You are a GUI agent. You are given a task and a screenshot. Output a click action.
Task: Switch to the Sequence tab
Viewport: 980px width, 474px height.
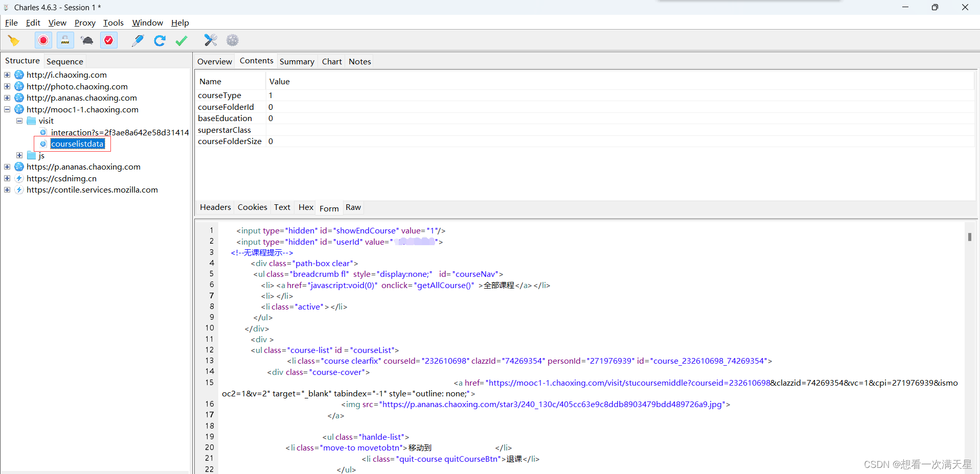(x=65, y=61)
